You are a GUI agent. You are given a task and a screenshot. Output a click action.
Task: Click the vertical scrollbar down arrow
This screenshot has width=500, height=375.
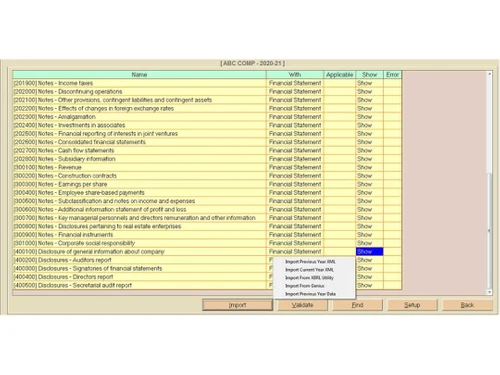point(489,292)
